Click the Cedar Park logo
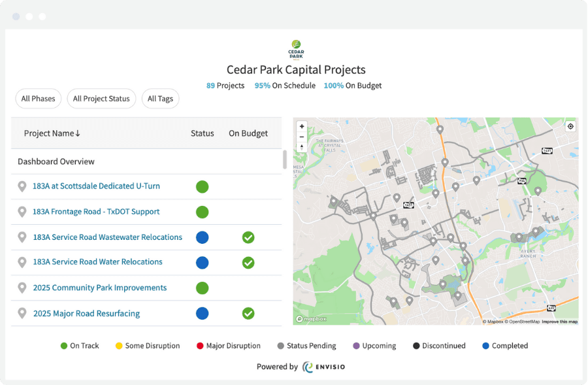The image size is (588, 385). [x=296, y=50]
